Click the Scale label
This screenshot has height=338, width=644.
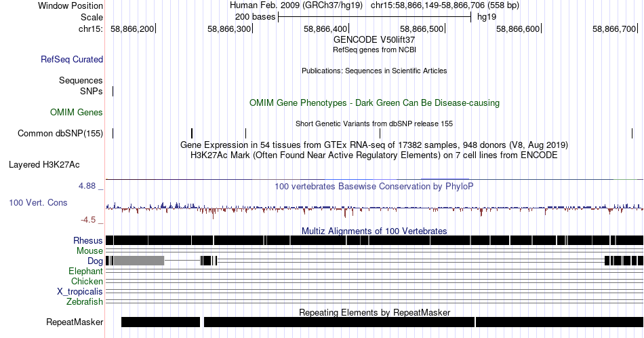92,17
